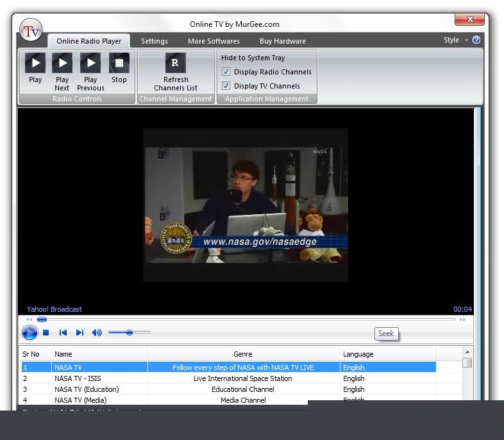The width and height of the screenshot is (504, 440).
Task: Click the Seek button
Action: pos(386,334)
